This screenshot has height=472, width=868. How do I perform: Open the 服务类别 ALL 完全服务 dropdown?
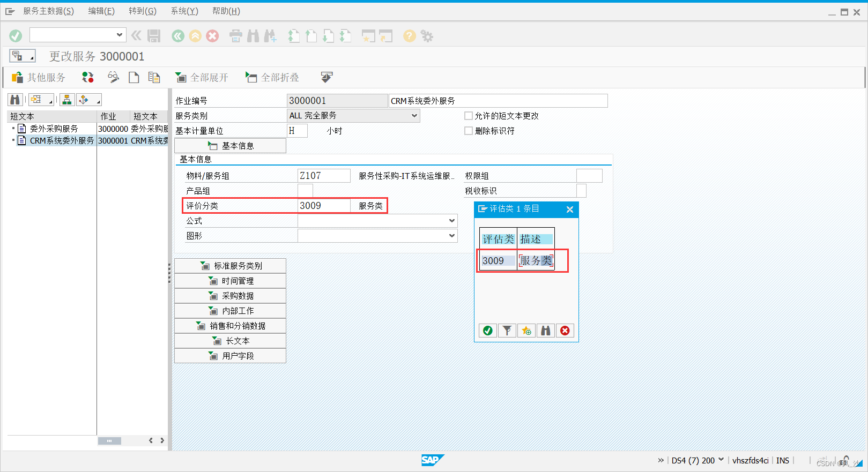pos(414,116)
